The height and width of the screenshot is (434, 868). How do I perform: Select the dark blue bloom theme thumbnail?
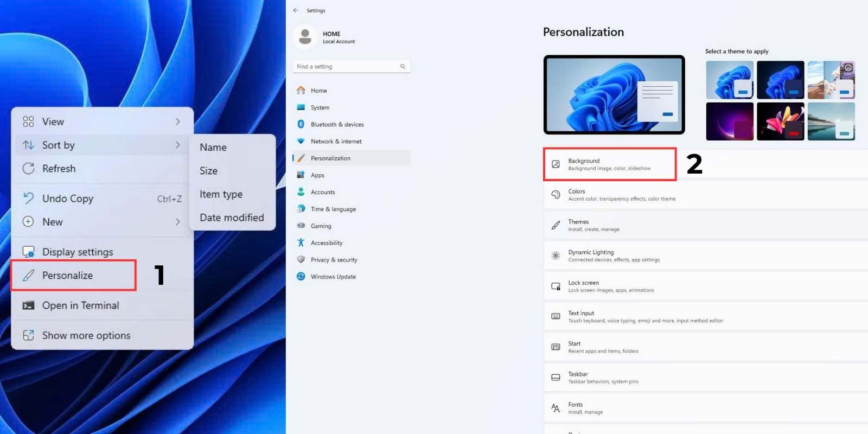click(x=780, y=80)
